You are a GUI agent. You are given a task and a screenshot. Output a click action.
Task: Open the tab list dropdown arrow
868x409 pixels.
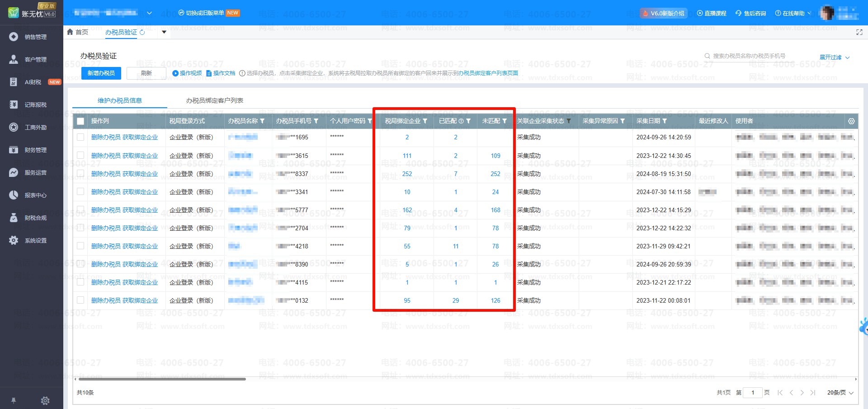point(164,32)
